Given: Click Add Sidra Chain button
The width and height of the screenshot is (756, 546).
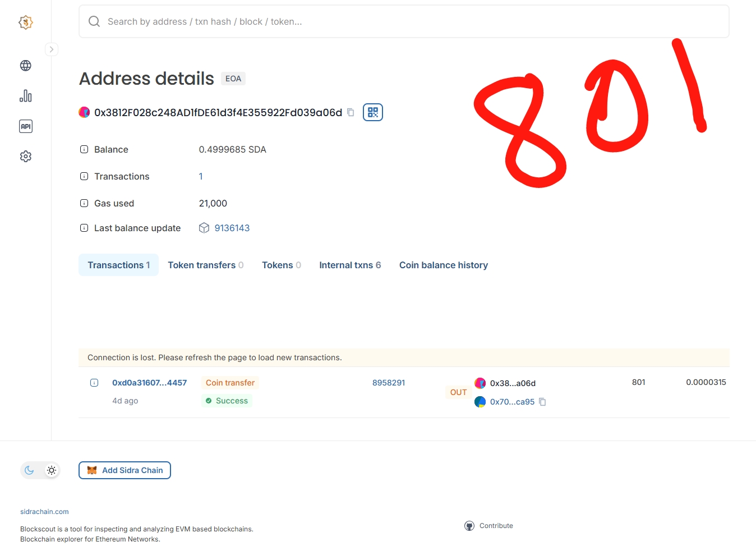Looking at the screenshot, I should (x=125, y=470).
